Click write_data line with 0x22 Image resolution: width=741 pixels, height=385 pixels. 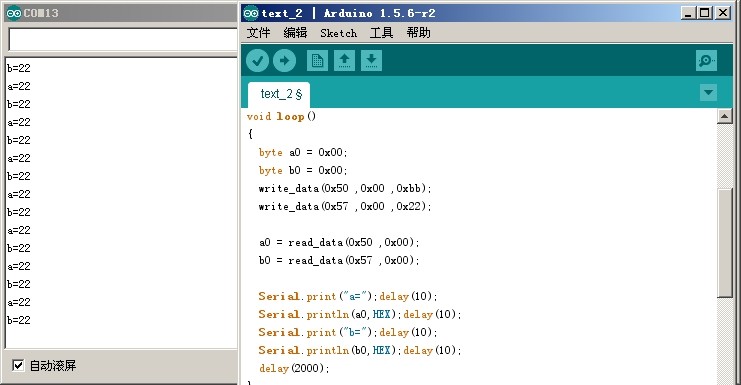pyautogui.click(x=345, y=206)
